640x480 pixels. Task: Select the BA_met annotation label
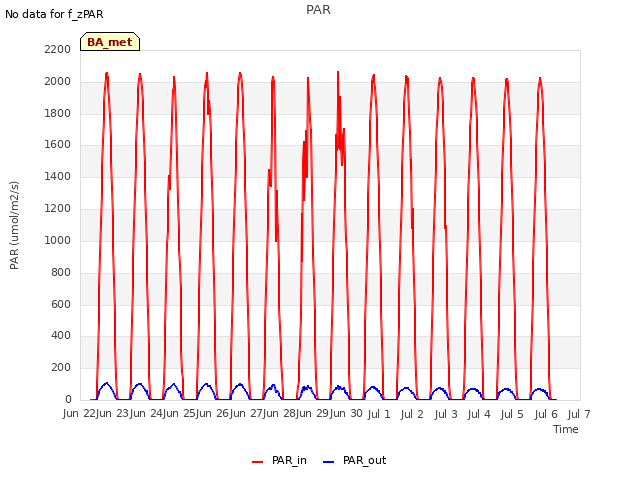110,42
